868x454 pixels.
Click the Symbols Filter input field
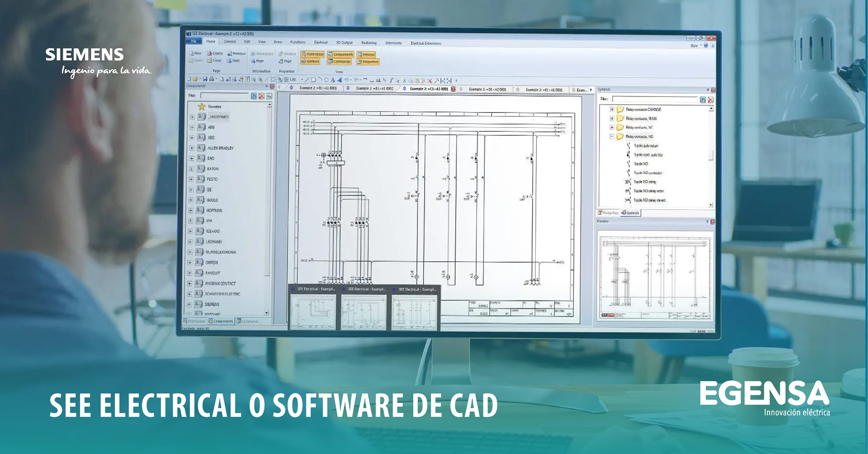(655, 99)
